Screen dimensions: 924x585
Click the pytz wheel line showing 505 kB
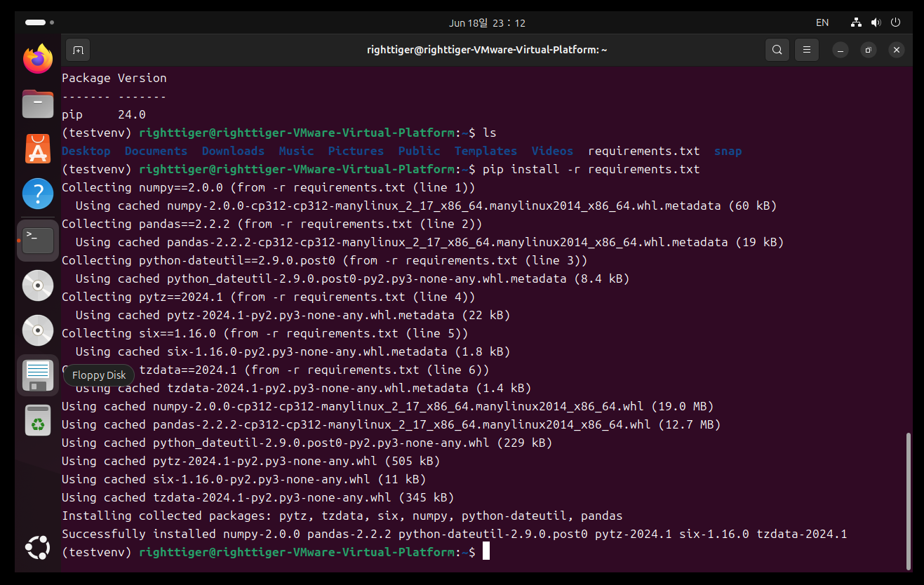pos(251,461)
